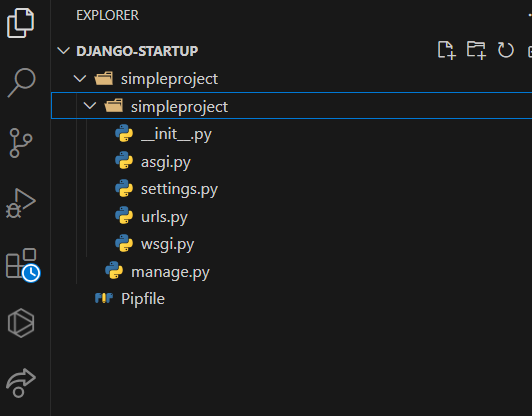Open the hexagon play icon view
The height and width of the screenshot is (416, 532).
21,323
